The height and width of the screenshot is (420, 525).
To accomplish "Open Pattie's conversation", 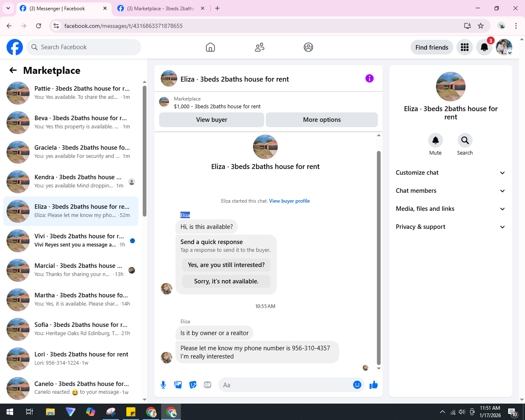I will (71, 93).
